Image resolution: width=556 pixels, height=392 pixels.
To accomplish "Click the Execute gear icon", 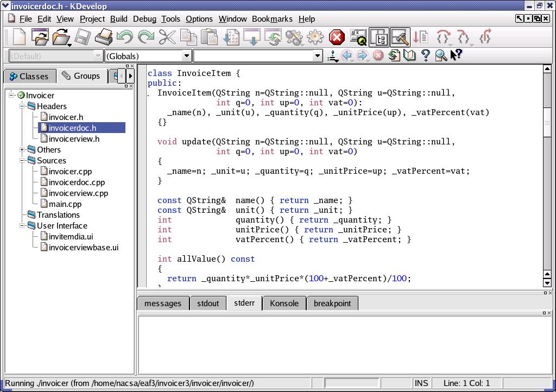I will (x=315, y=37).
